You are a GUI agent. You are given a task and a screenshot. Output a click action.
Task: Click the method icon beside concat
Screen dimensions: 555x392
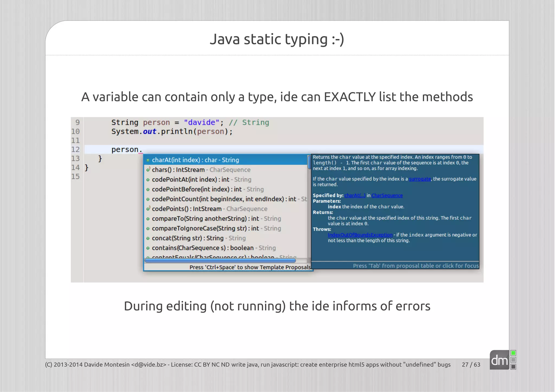point(148,238)
